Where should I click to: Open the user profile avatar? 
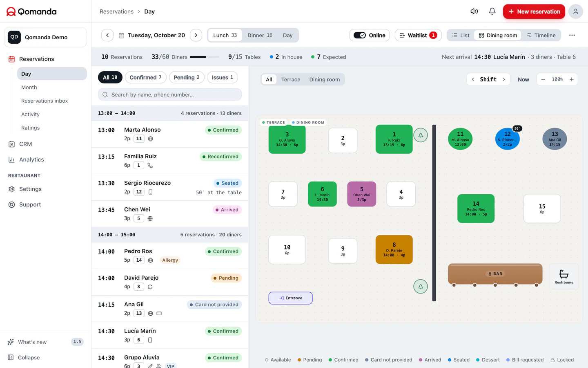click(575, 11)
